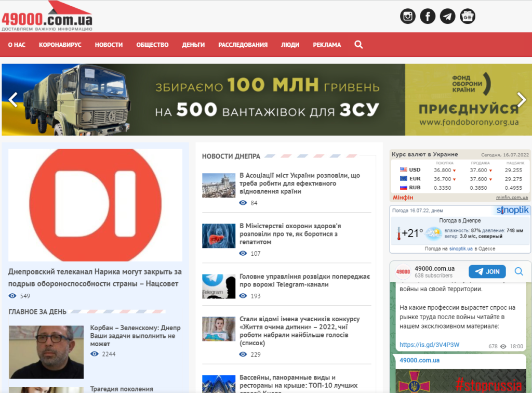Click the +21° temperature reading
Screen dimensions: 532x393
click(x=412, y=233)
